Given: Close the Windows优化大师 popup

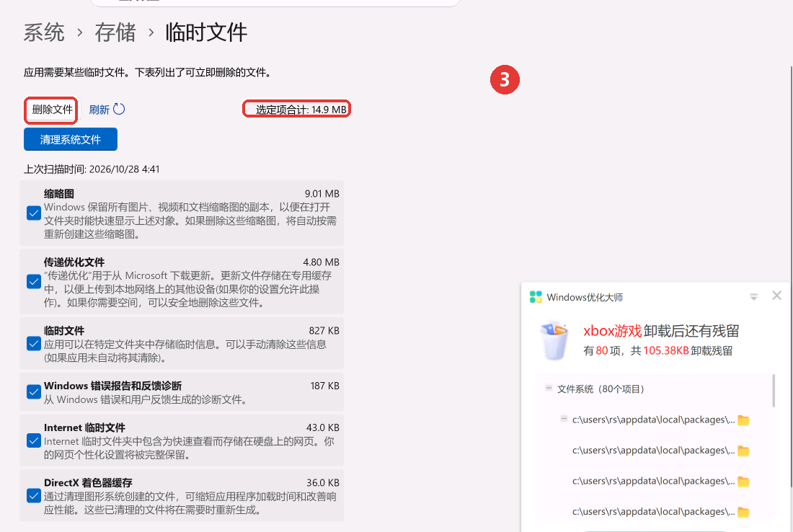Looking at the screenshot, I should click(x=777, y=296).
